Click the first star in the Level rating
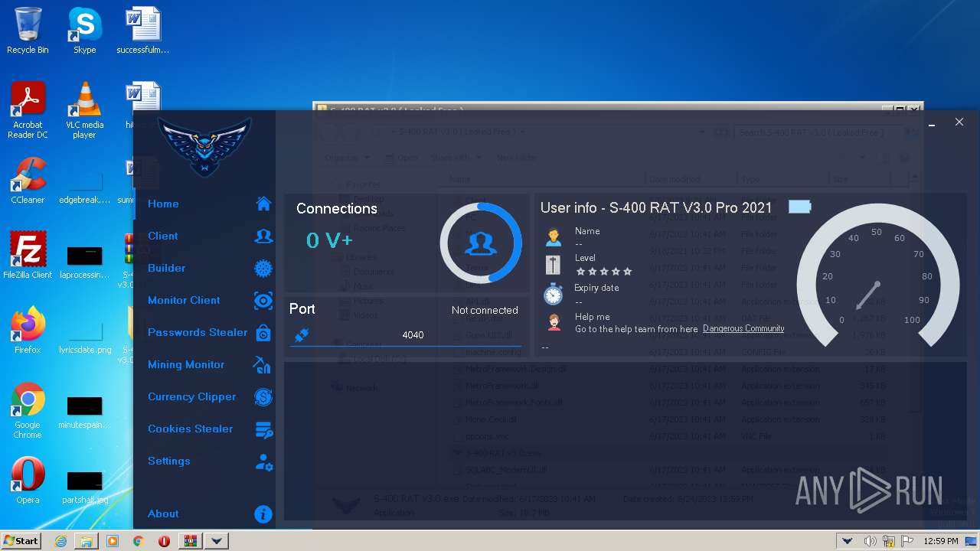The image size is (980, 551). pyautogui.click(x=580, y=272)
